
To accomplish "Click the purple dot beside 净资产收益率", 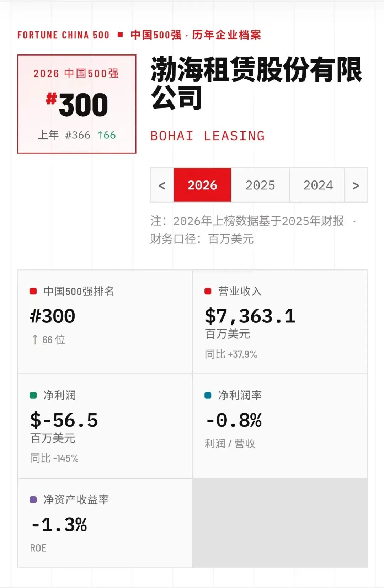I will (x=33, y=499).
